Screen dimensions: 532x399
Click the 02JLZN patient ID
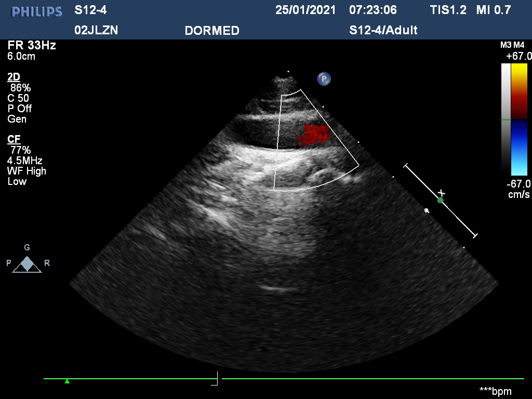96,30
